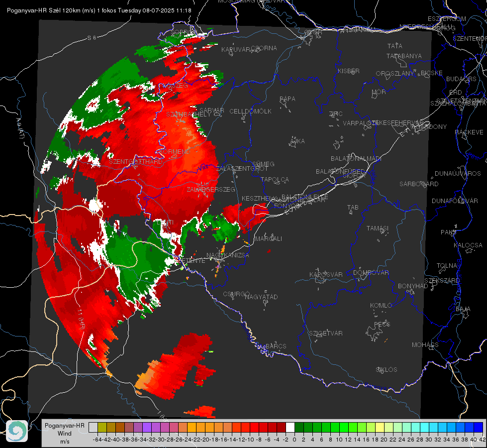The image size is (487, 448).
Task: Select the KAPOSVÁR city label
Action: (x=326, y=274)
